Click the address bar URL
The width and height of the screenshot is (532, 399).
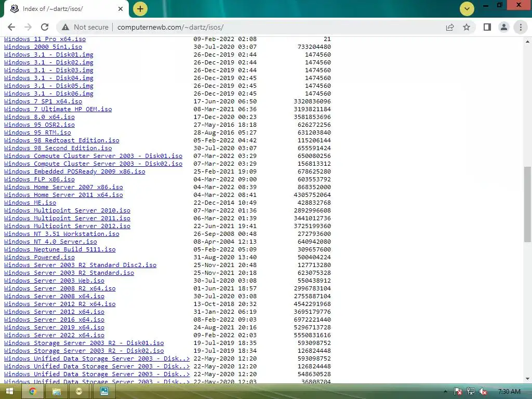click(x=170, y=27)
